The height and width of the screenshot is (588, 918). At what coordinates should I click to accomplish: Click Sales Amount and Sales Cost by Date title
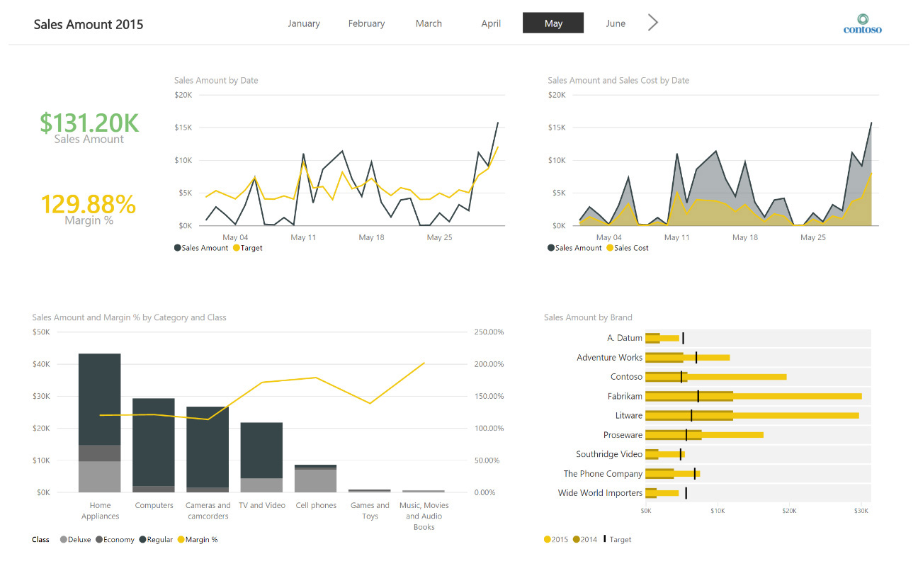click(618, 81)
